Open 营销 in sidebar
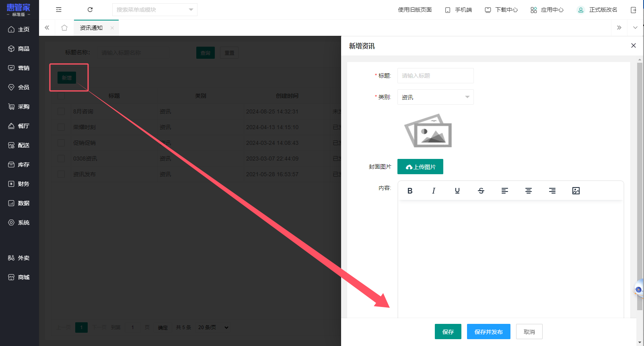 (x=19, y=68)
